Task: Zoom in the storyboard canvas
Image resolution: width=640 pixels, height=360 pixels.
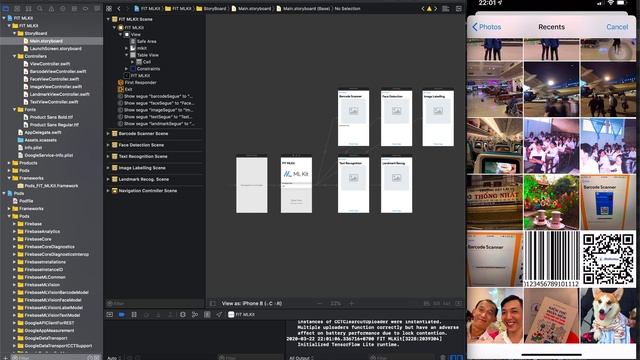Action: tap(351, 303)
